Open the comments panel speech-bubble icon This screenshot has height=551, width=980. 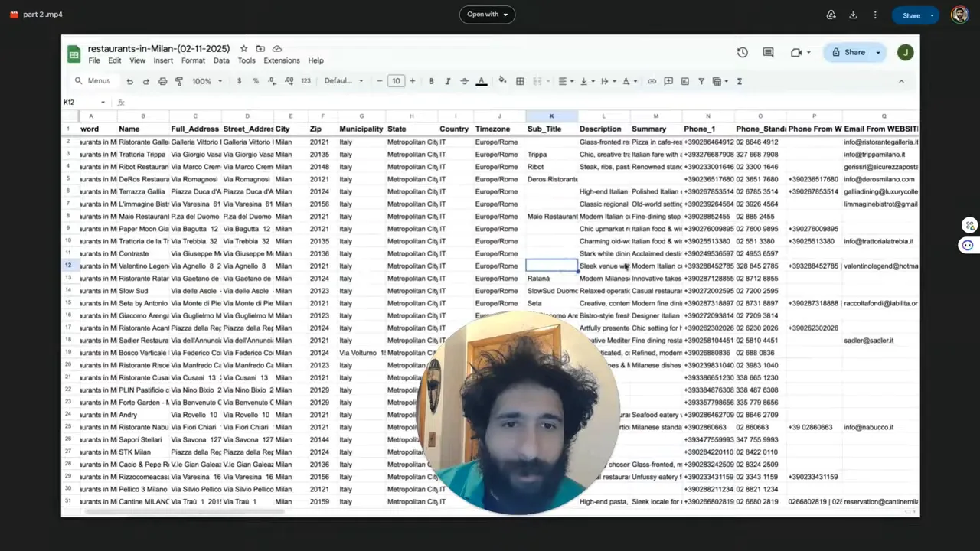[768, 52]
